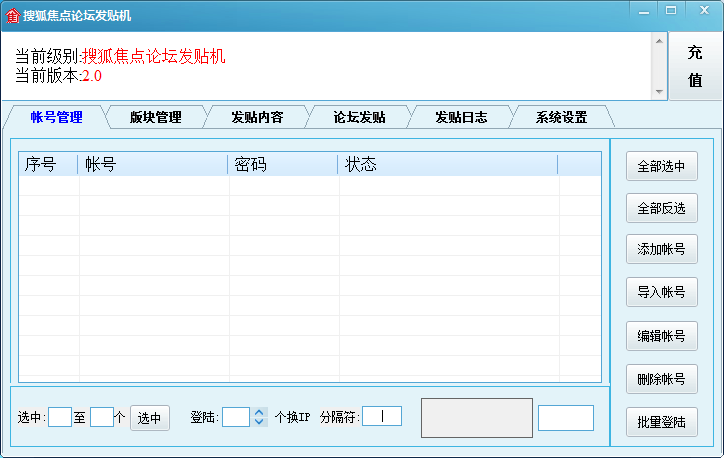Maximize the application window
The width and height of the screenshot is (724, 458).
click(671, 11)
